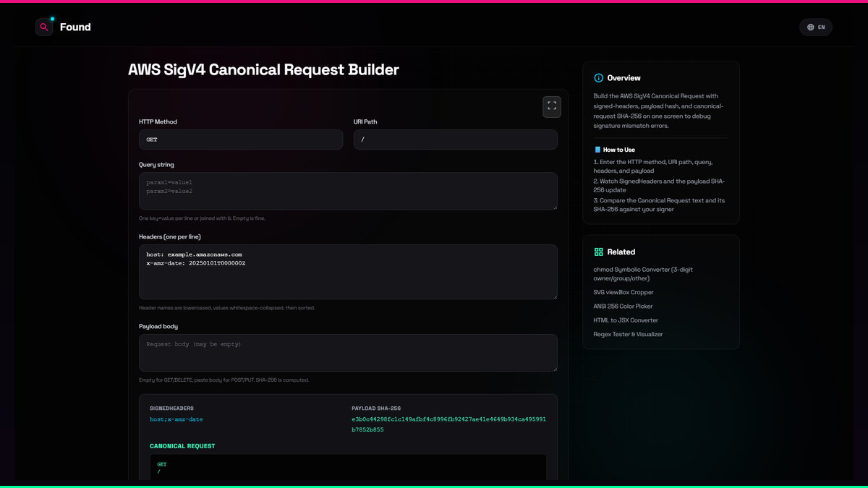Image resolution: width=868 pixels, height=488 pixels.
Task: Open Regex Tester & Visualizer link
Action: (628, 334)
